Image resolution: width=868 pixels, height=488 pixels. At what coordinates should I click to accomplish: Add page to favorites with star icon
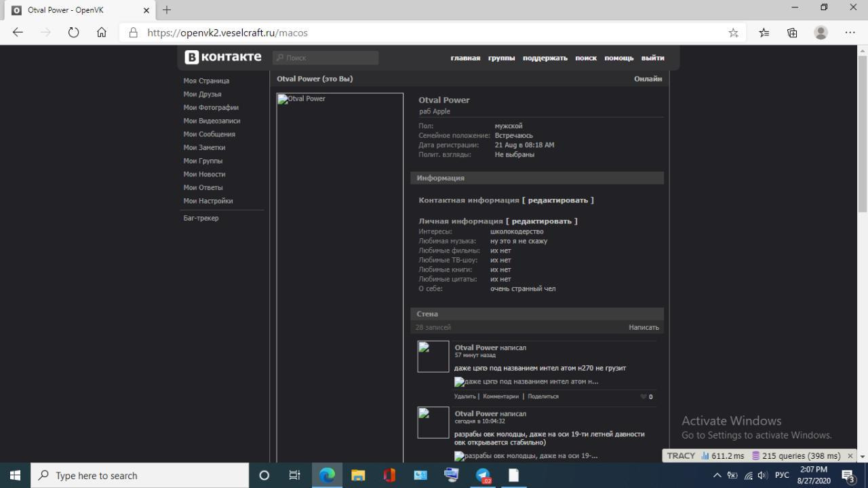point(733,33)
